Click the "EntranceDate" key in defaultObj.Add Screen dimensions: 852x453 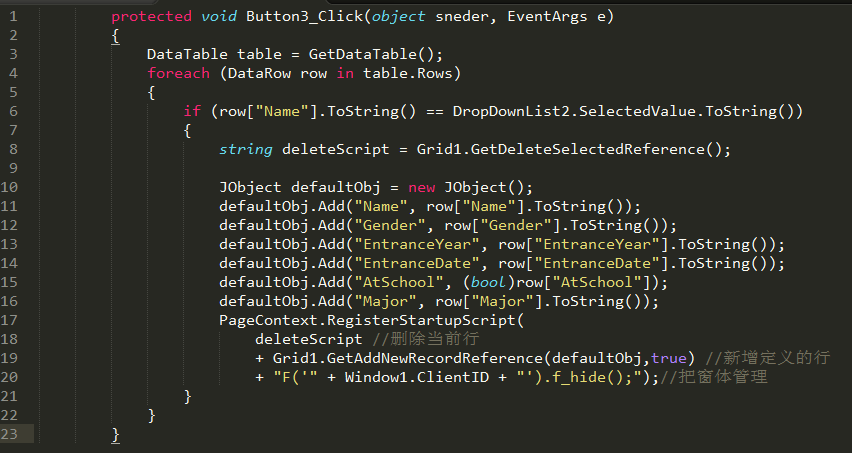point(417,263)
